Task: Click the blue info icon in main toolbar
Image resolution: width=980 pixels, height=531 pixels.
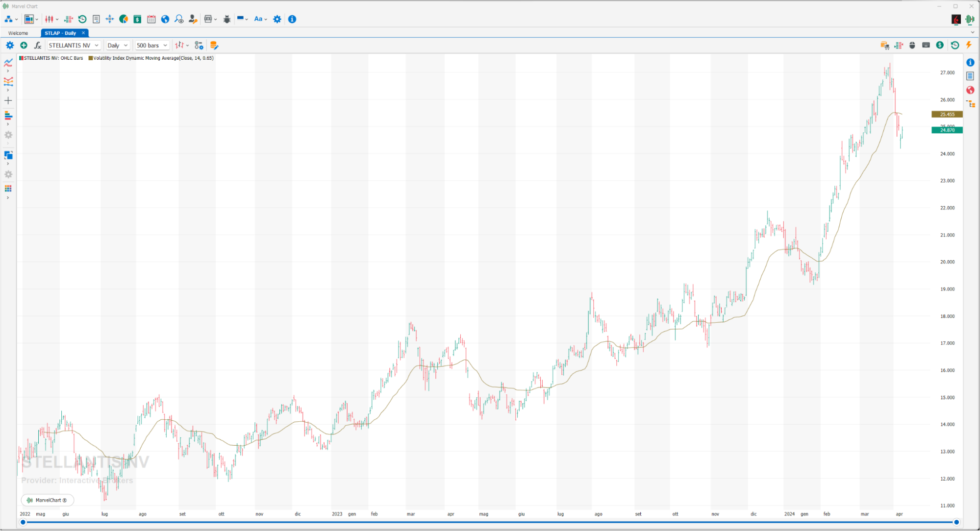Action: click(292, 19)
